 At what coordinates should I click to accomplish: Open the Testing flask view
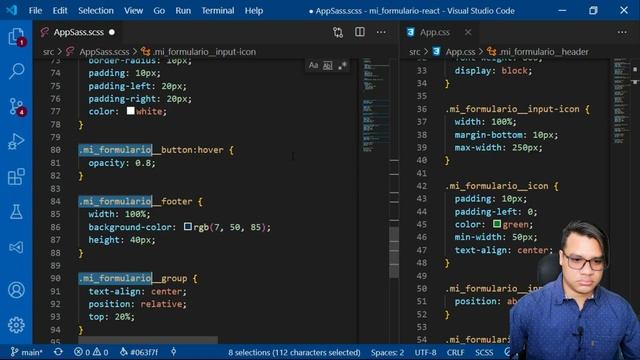click(x=16, y=212)
